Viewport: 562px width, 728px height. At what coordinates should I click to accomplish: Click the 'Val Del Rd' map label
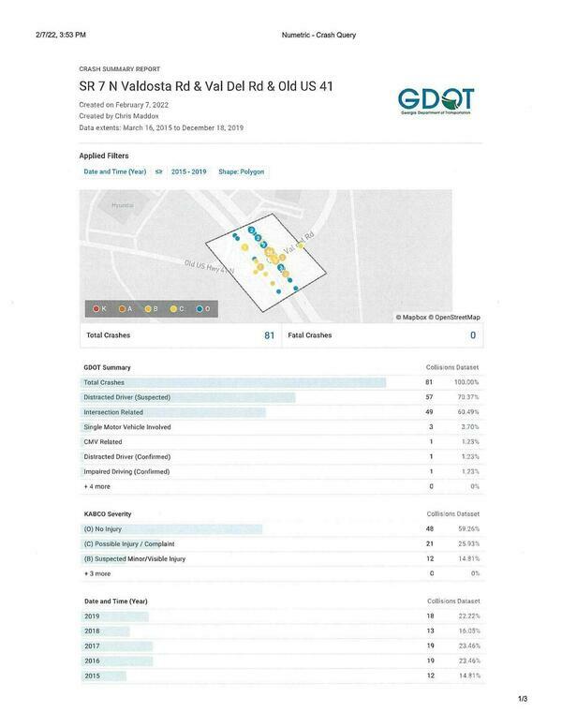(299, 243)
